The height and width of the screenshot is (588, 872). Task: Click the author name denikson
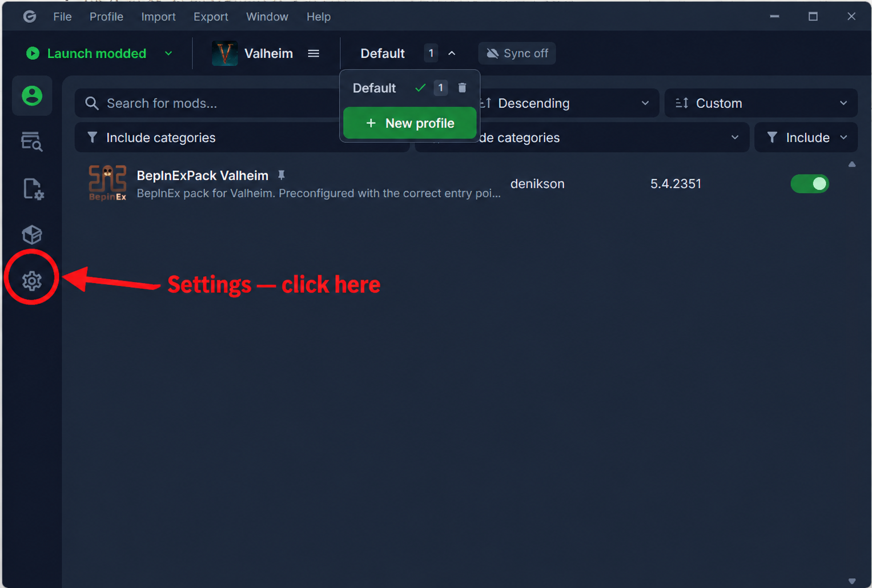click(537, 184)
